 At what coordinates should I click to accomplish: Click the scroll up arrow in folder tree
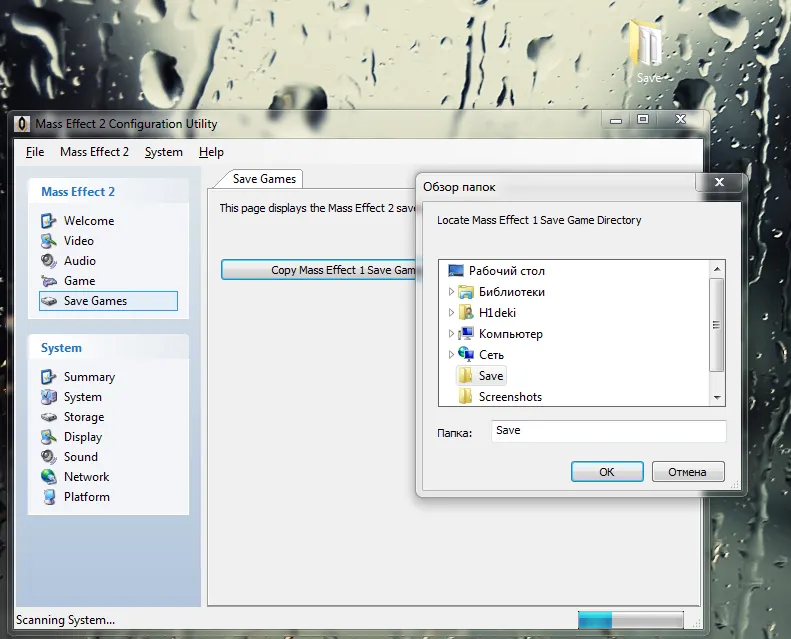click(717, 269)
